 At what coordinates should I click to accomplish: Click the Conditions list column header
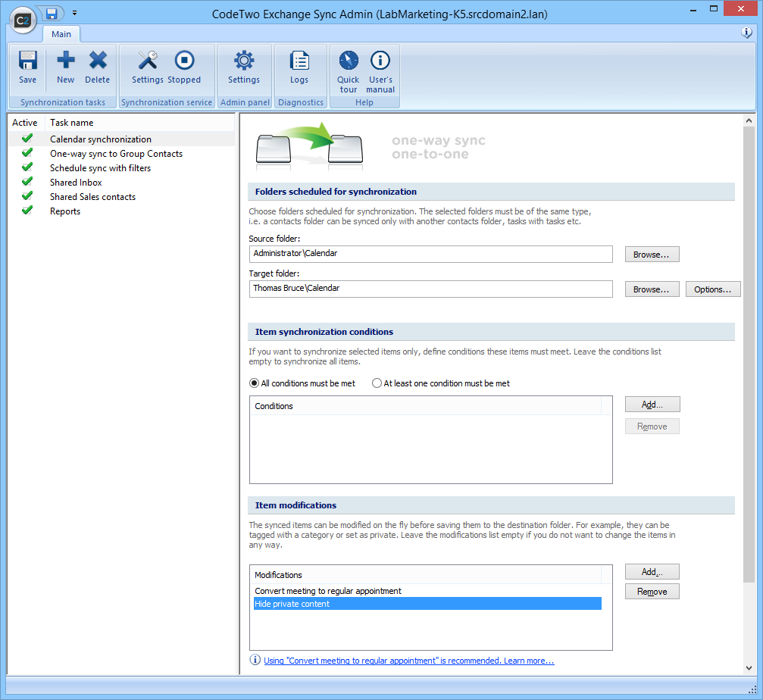pos(426,406)
